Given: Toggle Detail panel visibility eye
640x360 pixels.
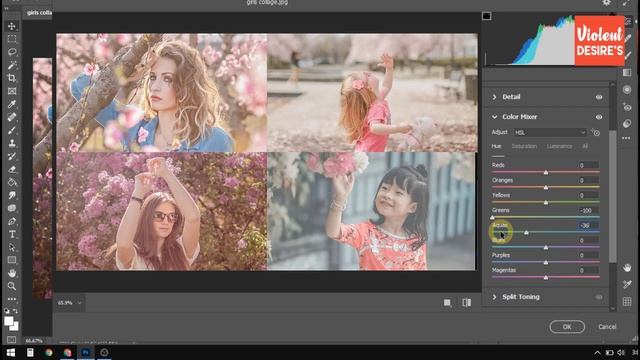Looking at the screenshot, I should 599,97.
